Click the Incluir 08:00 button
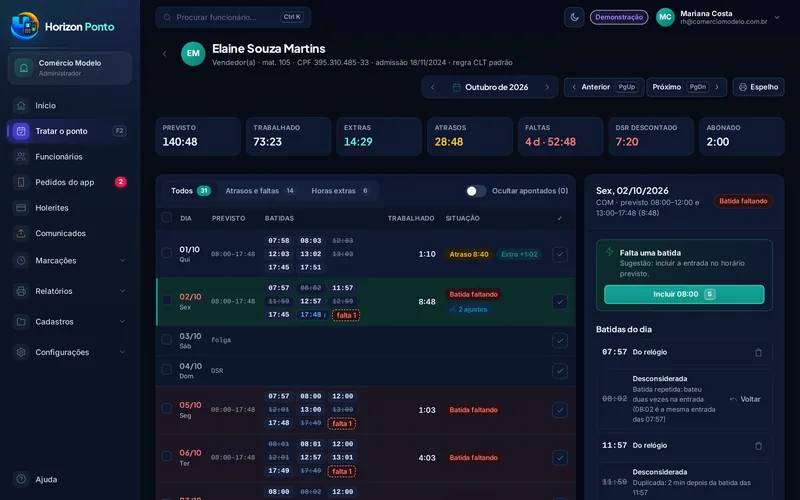This screenshot has height=500, width=800. pos(684,294)
